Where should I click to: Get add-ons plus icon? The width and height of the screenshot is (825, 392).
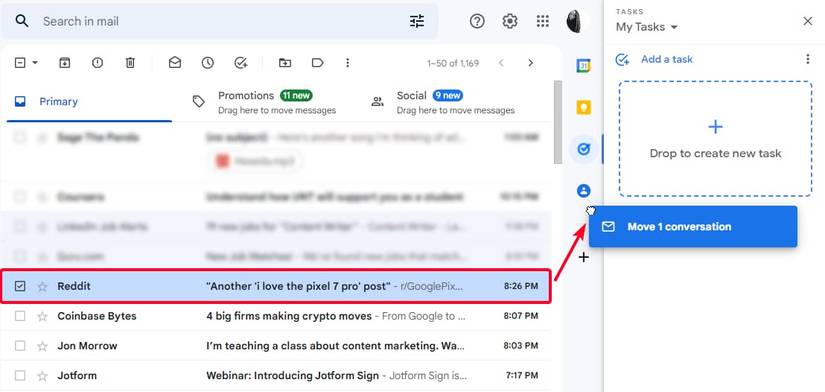point(583,258)
